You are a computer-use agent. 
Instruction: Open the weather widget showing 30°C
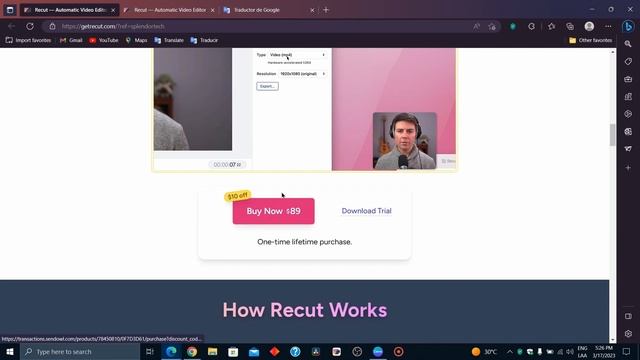(484, 351)
